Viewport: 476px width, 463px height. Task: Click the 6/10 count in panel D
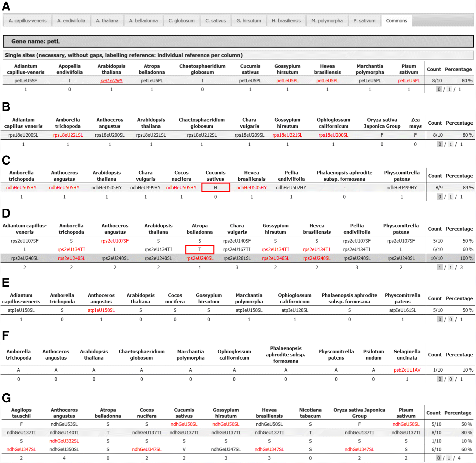click(x=438, y=249)
